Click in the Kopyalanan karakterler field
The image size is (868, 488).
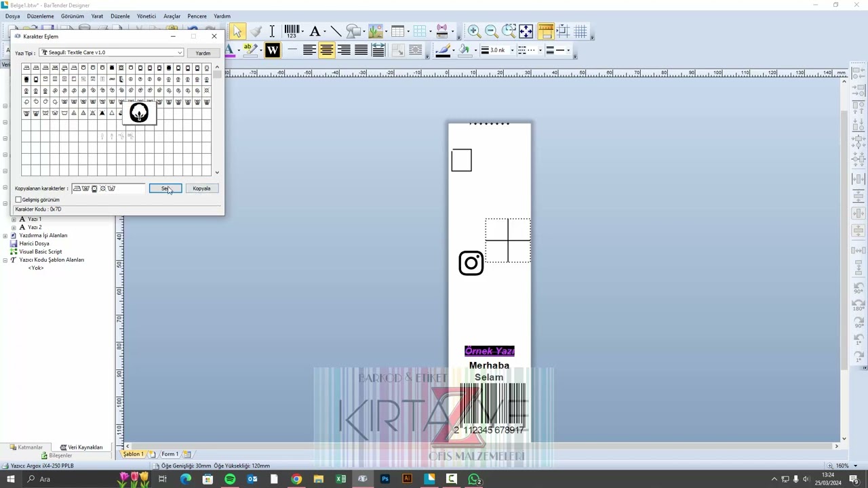tap(108, 188)
